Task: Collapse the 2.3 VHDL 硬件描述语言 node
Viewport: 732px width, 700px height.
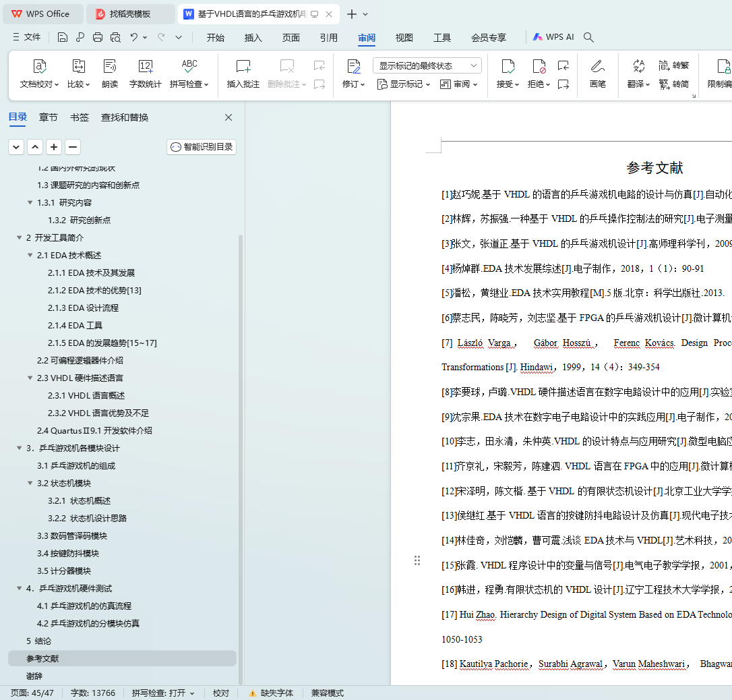Action: click(30, 378)
